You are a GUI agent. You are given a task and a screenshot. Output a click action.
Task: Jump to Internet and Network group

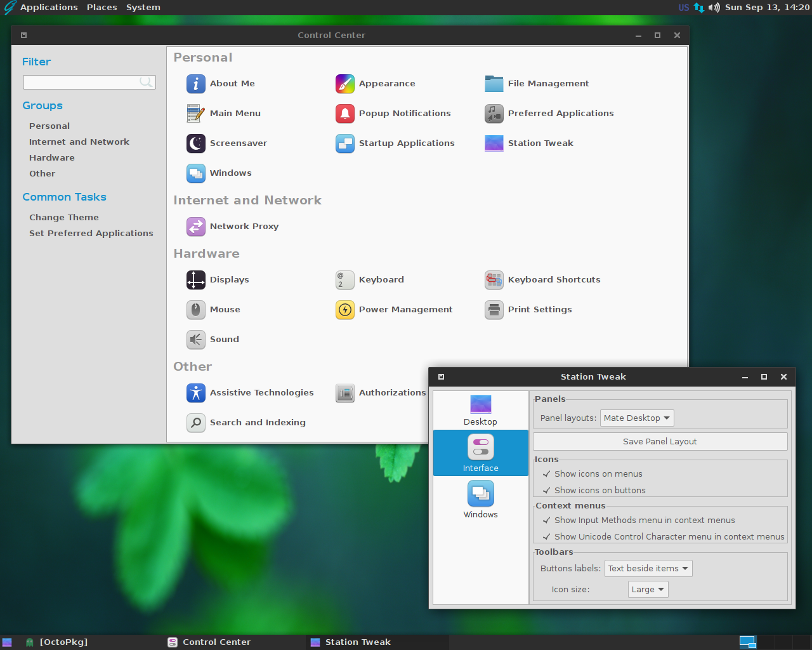click(79, 142)
